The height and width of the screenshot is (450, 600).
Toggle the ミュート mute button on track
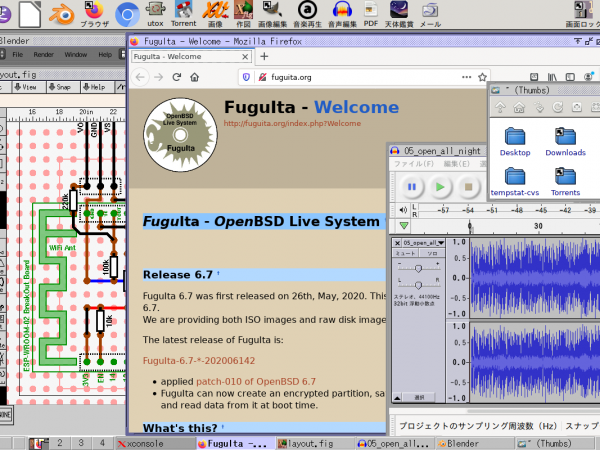[x=405, y=253]
